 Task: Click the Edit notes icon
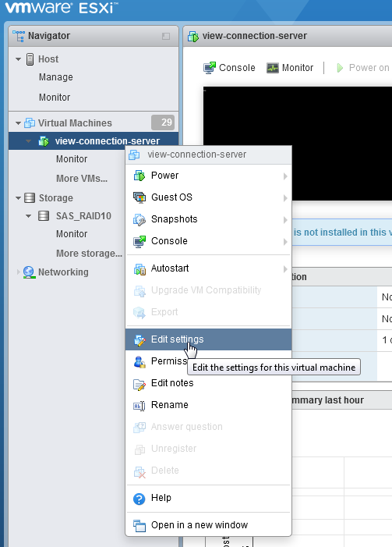click(139, 385)
